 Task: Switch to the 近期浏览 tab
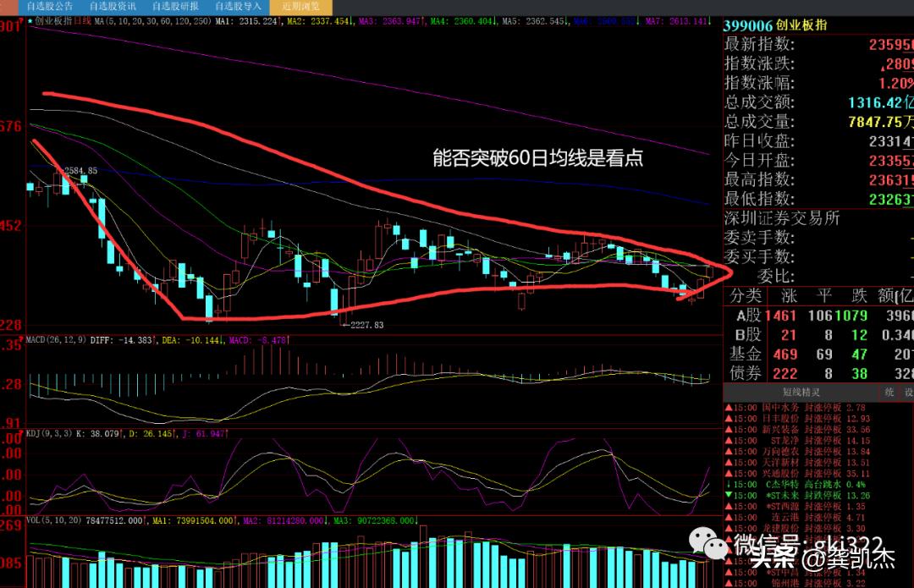point(300,7)
